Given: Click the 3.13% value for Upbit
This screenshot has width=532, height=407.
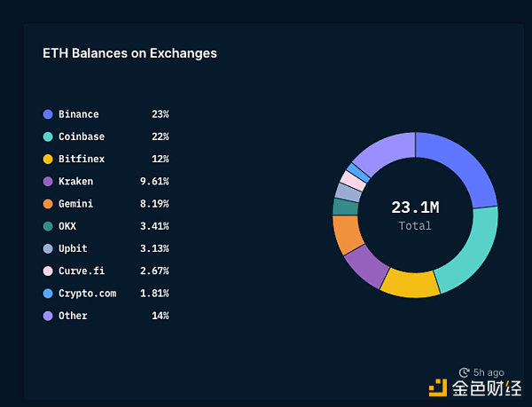Looking at the screenshot, I should pos(154,248).
